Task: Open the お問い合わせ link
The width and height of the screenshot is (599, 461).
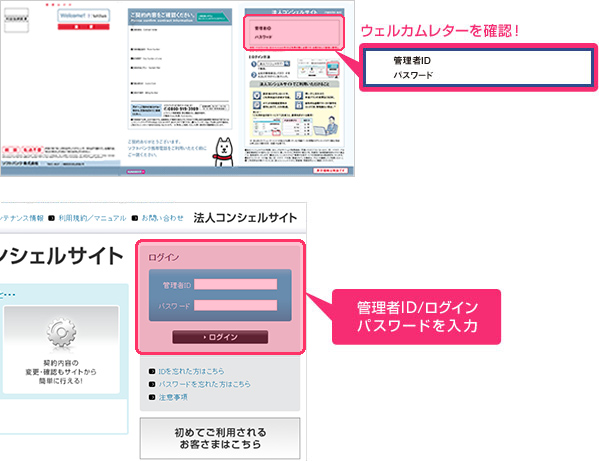Action: pyautogui.click(x=163, y=218)
